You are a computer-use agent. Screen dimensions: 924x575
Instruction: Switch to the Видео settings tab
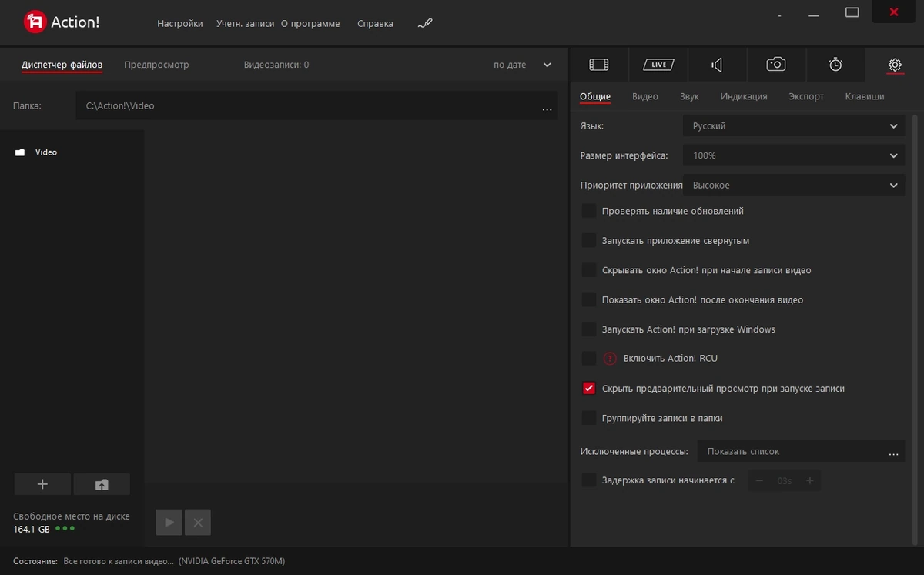645,96
